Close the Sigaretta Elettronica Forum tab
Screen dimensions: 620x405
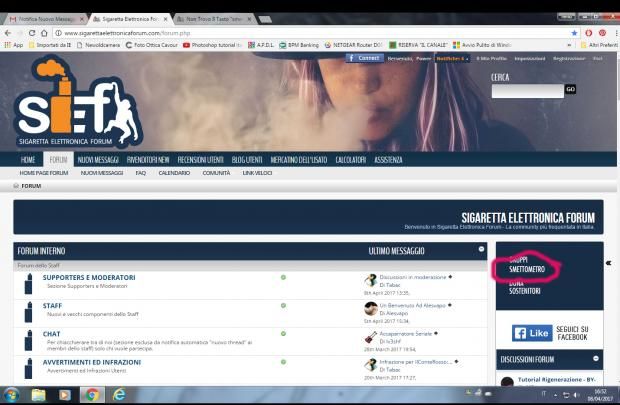click(x=165, y=19)
